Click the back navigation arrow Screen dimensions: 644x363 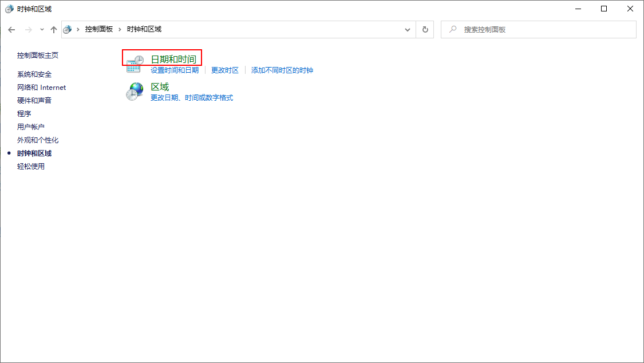click(11, 29)
